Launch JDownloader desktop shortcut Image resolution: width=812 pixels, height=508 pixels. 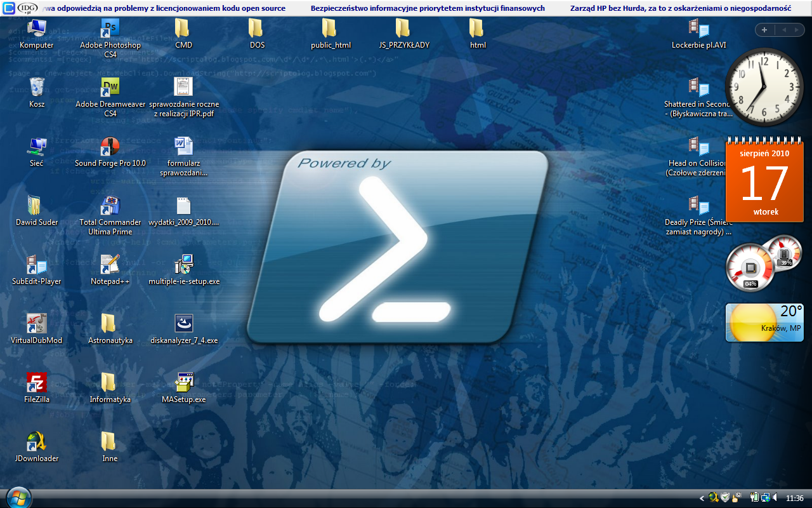click(x=37, y=447)
